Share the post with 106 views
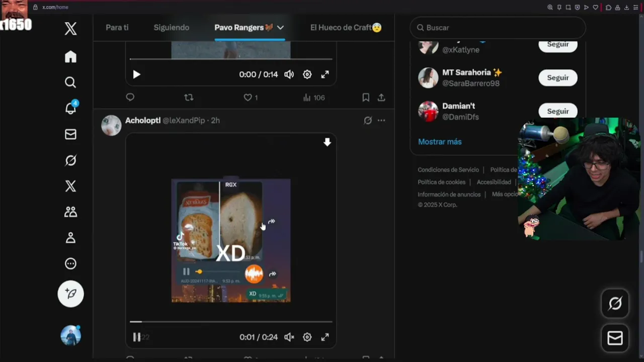This screenshot has width=644, height=362. tap(381, 98)
